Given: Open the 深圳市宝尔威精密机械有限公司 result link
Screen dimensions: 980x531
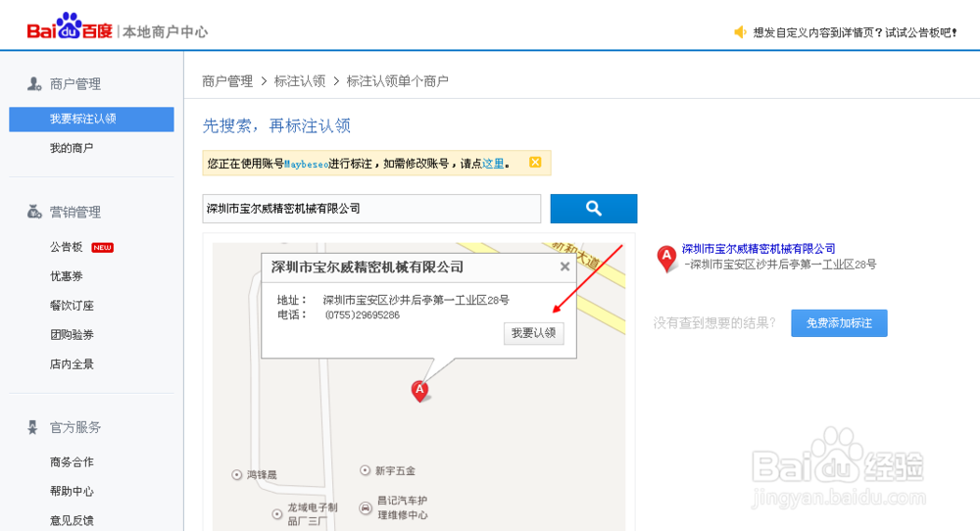Looking at the screenshot, I should tap(759, 249).
